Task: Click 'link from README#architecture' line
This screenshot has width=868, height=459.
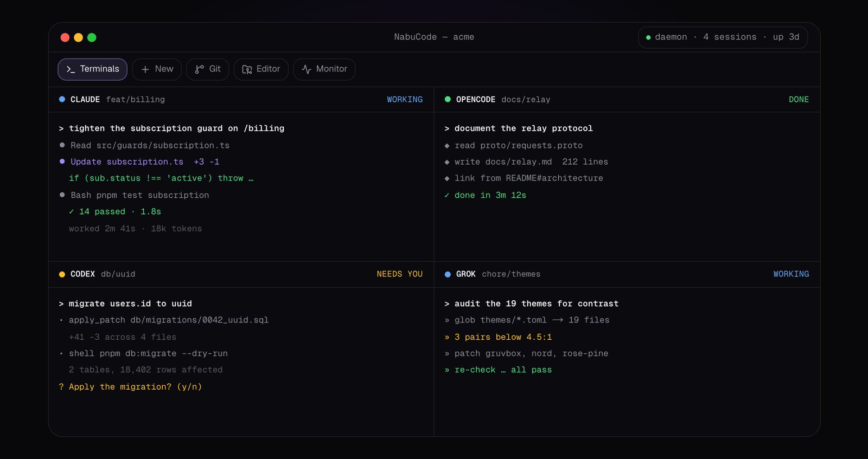Action: coord(524,178)
